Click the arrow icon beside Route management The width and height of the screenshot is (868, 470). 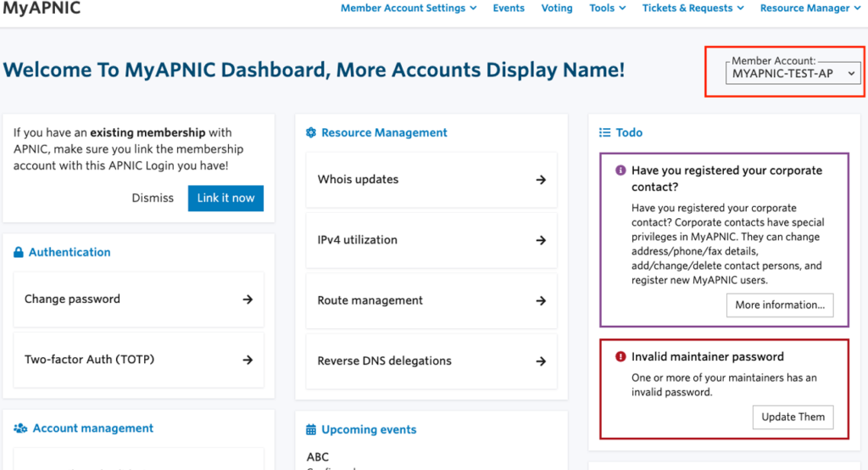click(541, 300)
